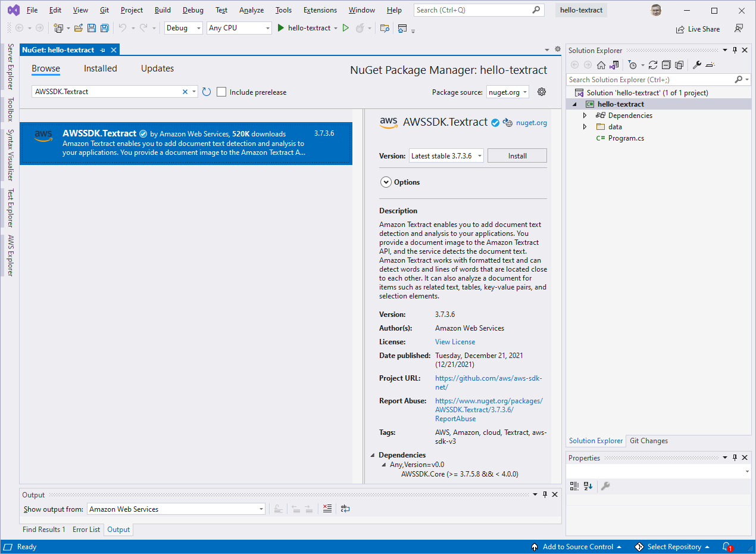Open the AWS Explorer side tab
The width and height of the screenshot is (756, 554).
tap(10, 256)
